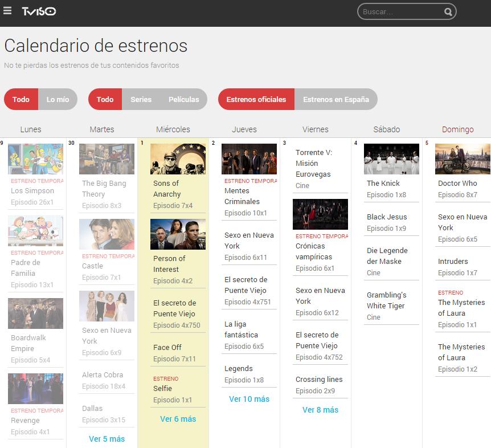Open Padre de Familia thumbnail
The image size is (491, 448).
pos(35,231)
